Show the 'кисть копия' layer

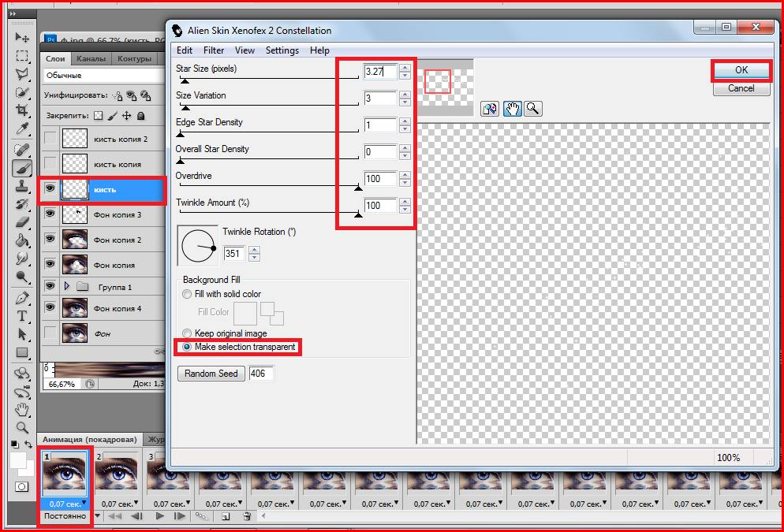point(50,163)
